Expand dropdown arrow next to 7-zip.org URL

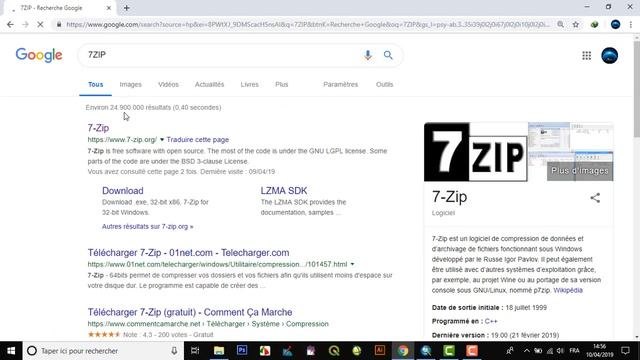(x=162, y=140)
